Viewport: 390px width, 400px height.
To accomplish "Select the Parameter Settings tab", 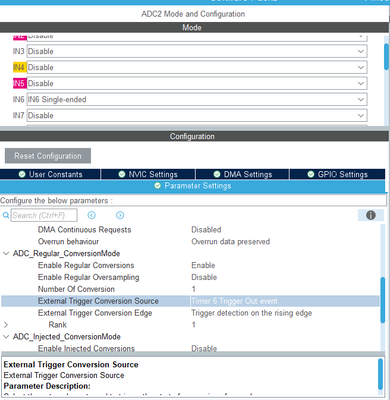I will point(193,186).
